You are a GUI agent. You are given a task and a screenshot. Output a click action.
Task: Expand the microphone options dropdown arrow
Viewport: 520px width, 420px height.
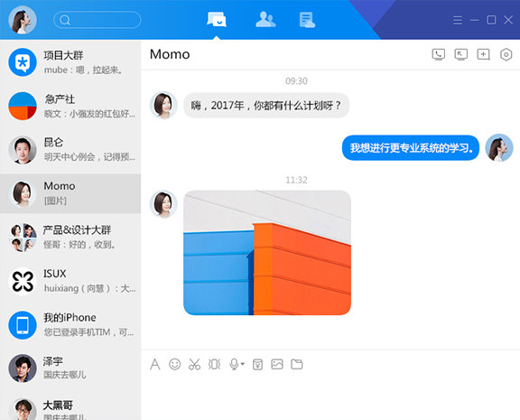tap(243, 364)
